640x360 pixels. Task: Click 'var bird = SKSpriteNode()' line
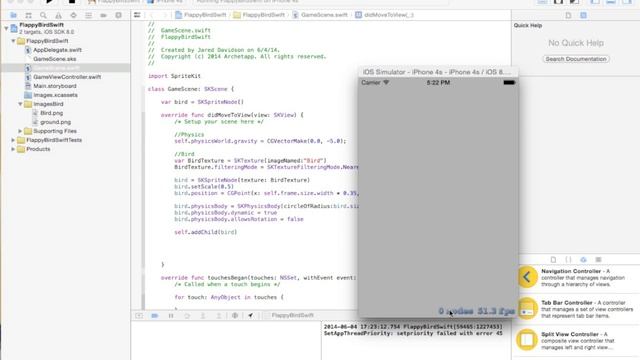(202, 102)
